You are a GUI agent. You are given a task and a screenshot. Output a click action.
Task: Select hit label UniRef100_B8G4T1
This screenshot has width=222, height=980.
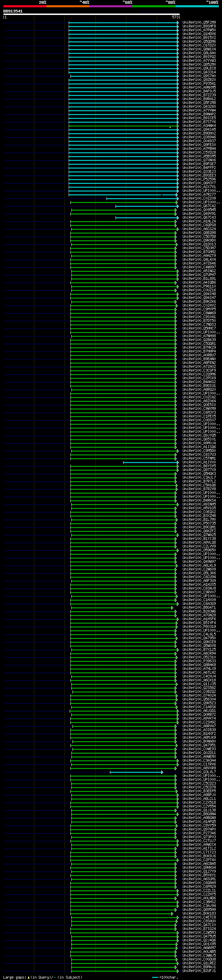coord(199,608)
